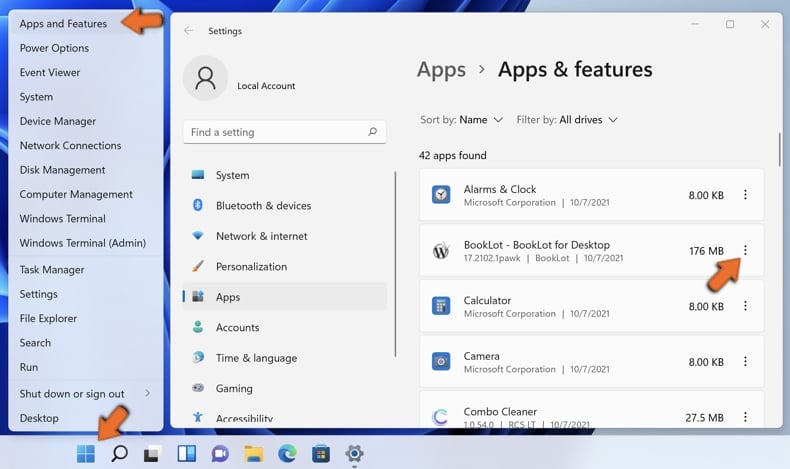Click the 42 apps found text
Image resolution: width=790 pixels, height=469 pixels.
[452, 155]
